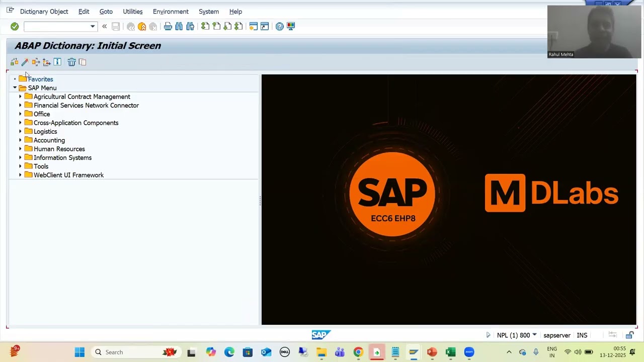The width and height of the screenshot is (644, 362).
Task: Open the Dictionary Object menu
Action: pos(44,12)
